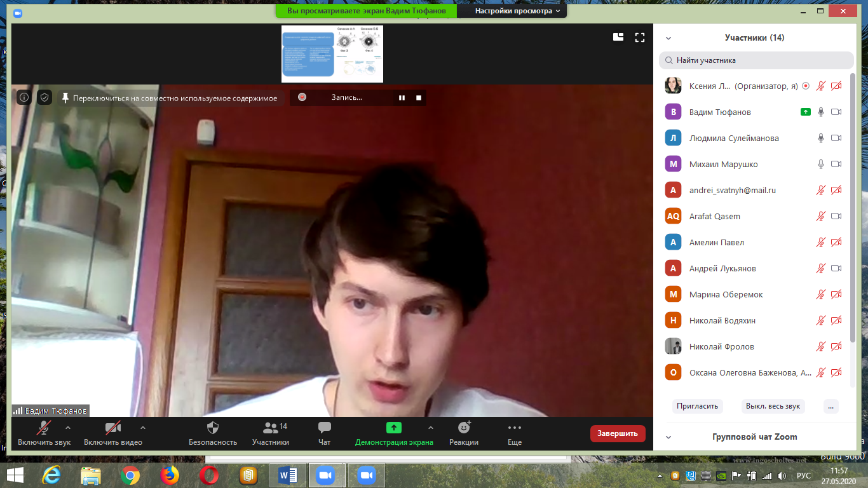The height and width of the screenshot is (488, 868).
Task: Open Opera from taskbar
Action: (x=208, y=475)
